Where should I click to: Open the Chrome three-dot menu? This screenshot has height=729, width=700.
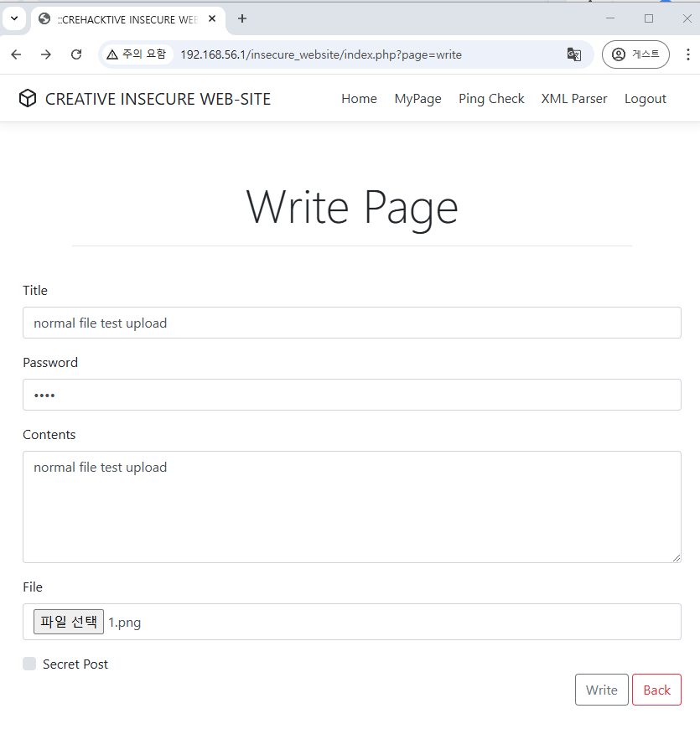click(688, 54)
